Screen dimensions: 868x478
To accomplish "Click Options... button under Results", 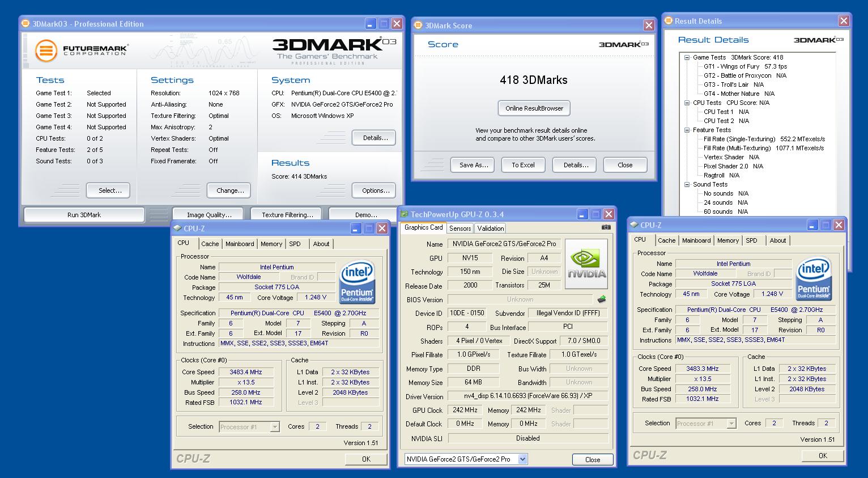I will point(375,191).
